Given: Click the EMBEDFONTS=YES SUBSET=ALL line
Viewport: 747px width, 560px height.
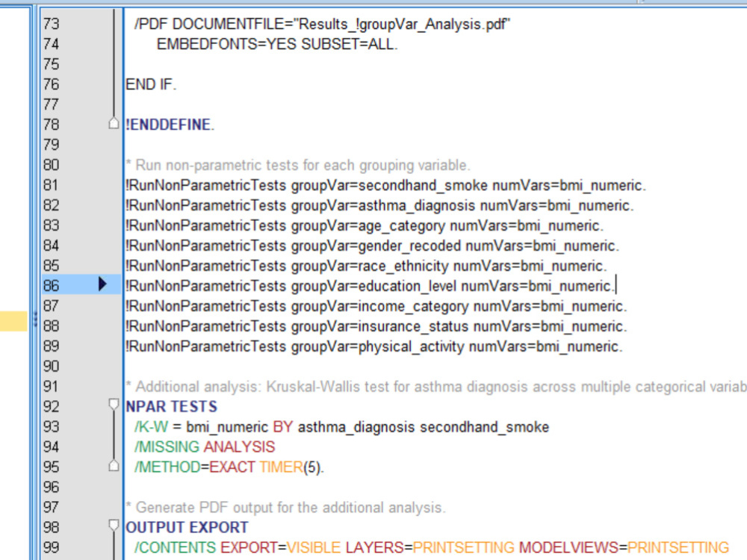Looking at the screenshot, I should point(277,44).
